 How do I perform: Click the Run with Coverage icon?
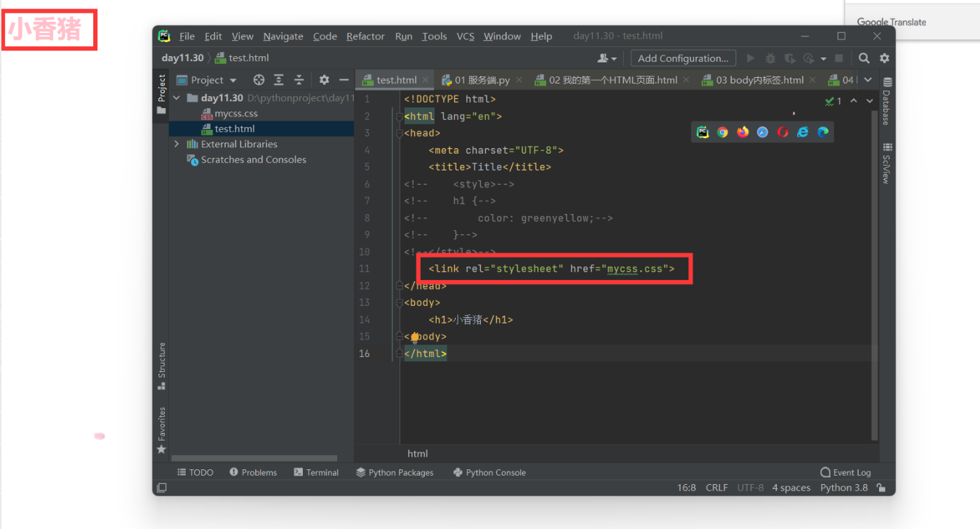click(790, 58)
